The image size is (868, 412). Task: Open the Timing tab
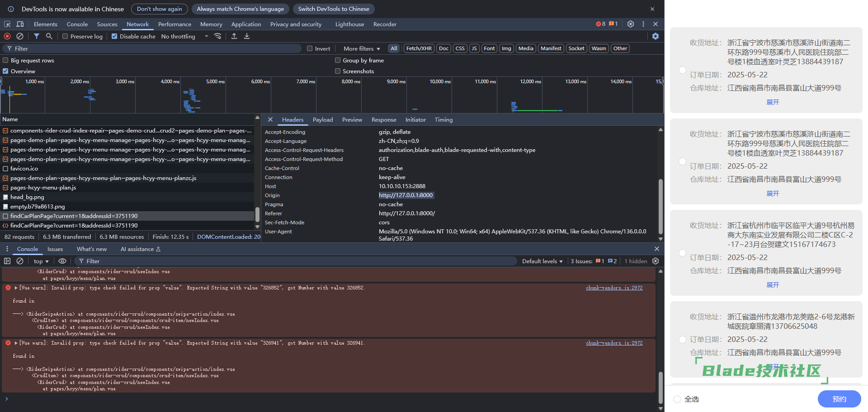pyautogui.click(x=443, y=119)
